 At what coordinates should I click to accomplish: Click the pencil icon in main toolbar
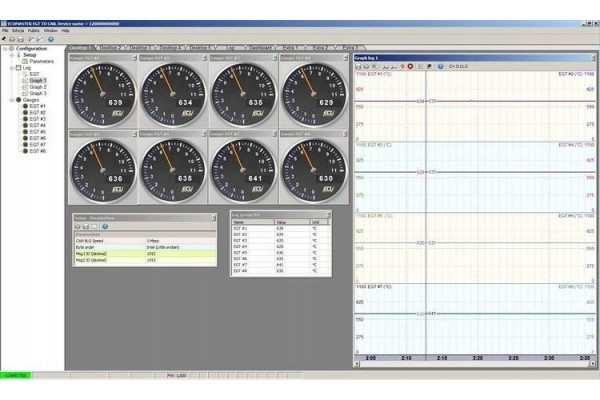point(4,39)
